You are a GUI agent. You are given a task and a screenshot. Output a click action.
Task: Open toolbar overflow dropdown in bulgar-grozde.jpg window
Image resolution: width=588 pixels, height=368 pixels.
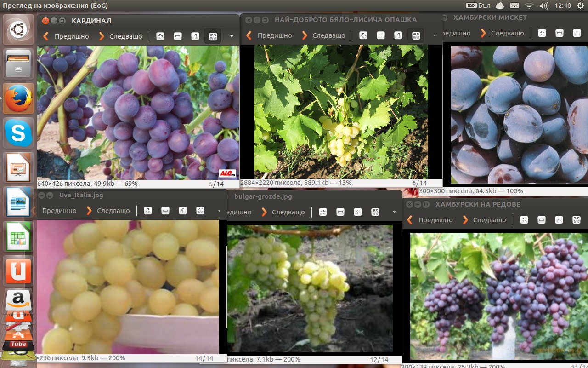pos(394,212)
